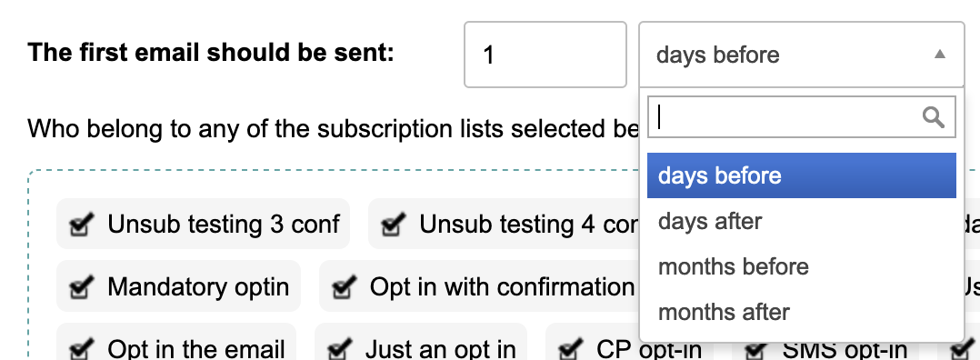Open the 'days before' select box
980x360 pixels.
click(x=801, y=55)
